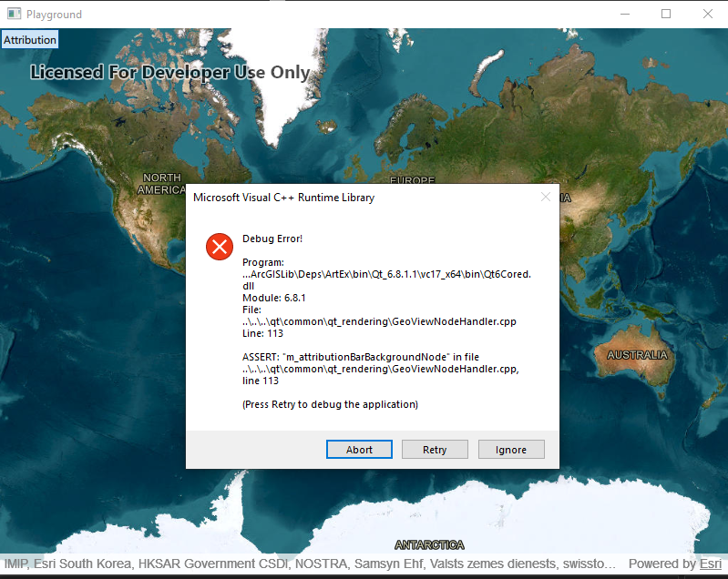Click the red error icon in the dialog
Viewport: 728px width, 579px height.
pos(220,247)
